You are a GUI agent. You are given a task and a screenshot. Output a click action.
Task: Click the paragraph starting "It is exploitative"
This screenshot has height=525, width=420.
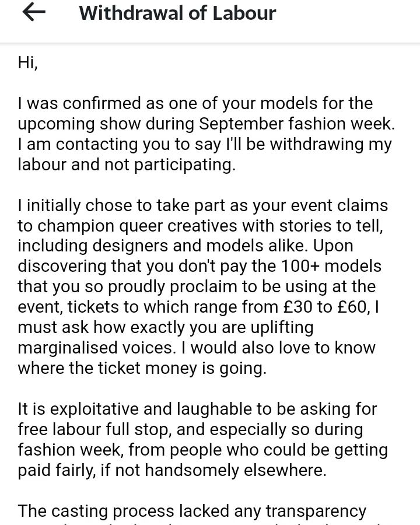[202, 440]
